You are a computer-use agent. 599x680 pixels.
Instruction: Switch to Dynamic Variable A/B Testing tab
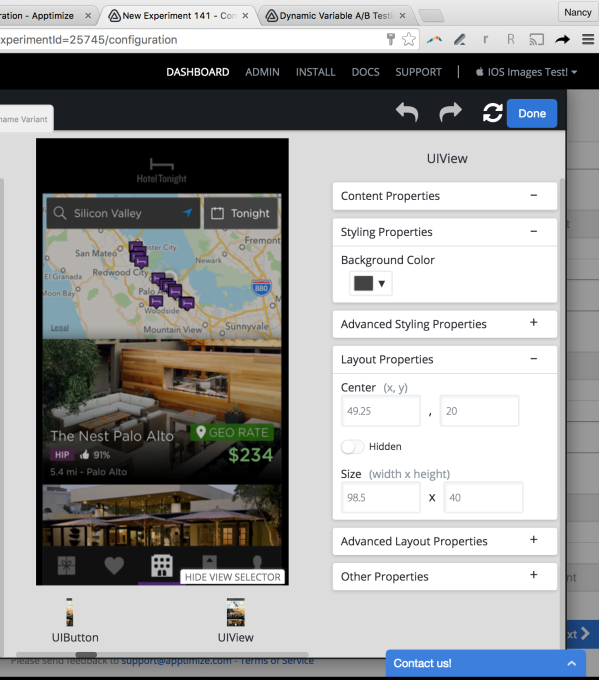[x=336, y=16]
